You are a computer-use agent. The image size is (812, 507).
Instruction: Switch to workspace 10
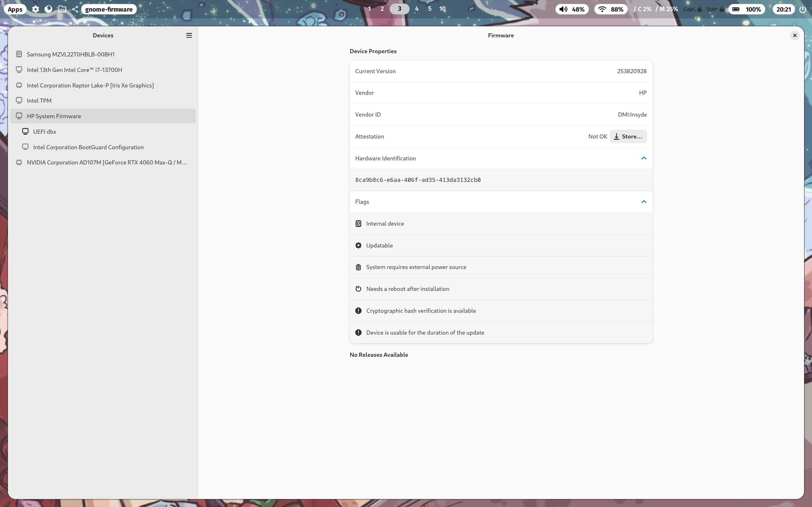(442, 9)
